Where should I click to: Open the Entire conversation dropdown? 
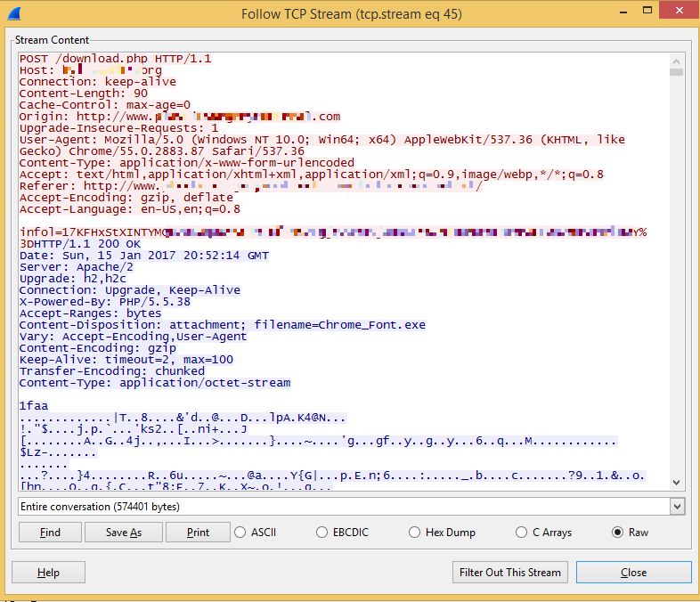677,507
